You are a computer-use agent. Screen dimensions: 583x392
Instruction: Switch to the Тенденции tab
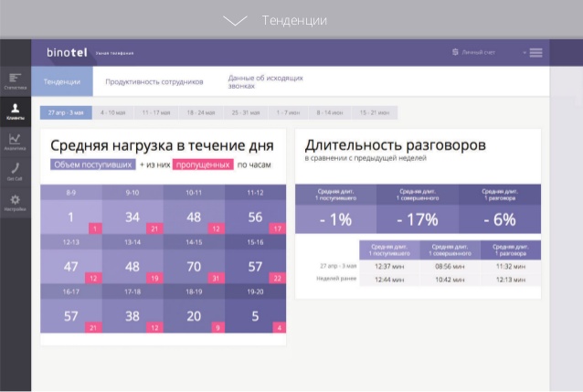[62, 81]
